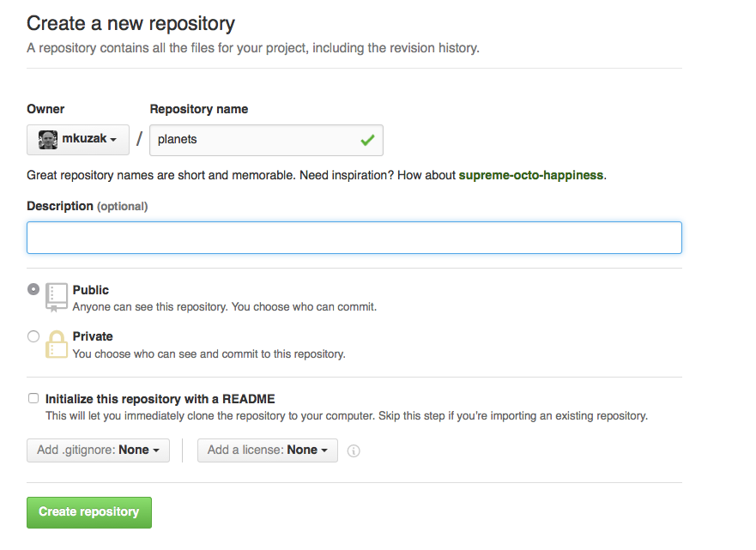756x550 pixels.
Task: Click the user avatar on the owner button
Action: pos(47,139)
